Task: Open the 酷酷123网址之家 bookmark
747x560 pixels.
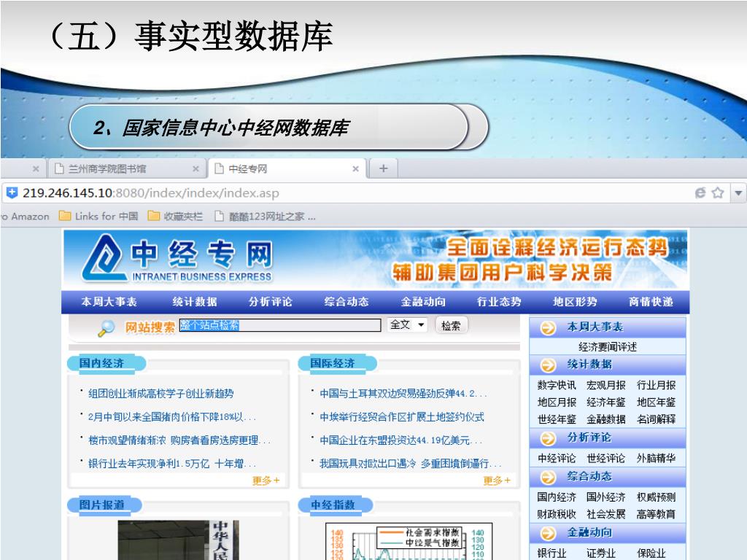Action: click(x=265, y=217)
